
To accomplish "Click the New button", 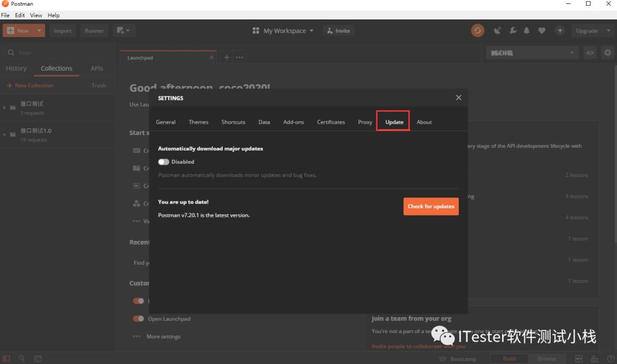I will click(x=18, y=30).
